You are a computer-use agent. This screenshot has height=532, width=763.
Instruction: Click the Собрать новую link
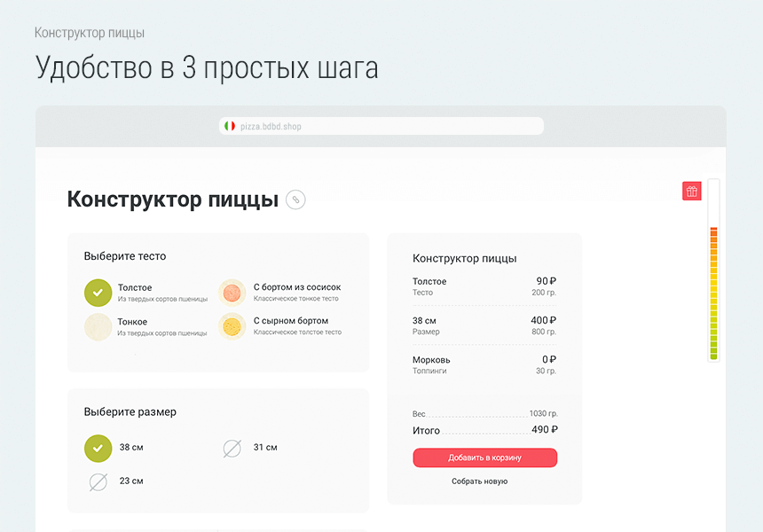tap(479, 481)
